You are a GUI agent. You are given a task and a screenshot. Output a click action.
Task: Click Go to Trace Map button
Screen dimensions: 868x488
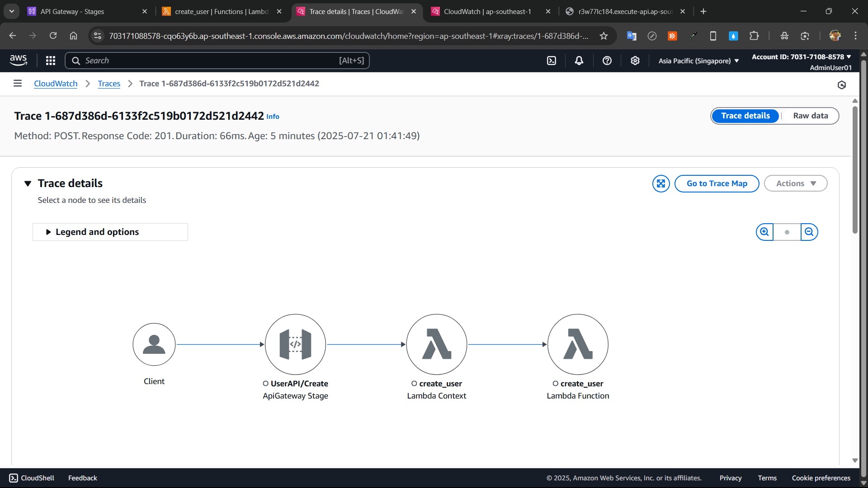(x=717, y=183)
